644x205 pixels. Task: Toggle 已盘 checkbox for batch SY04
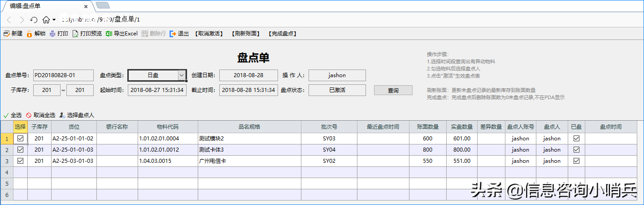576,150
